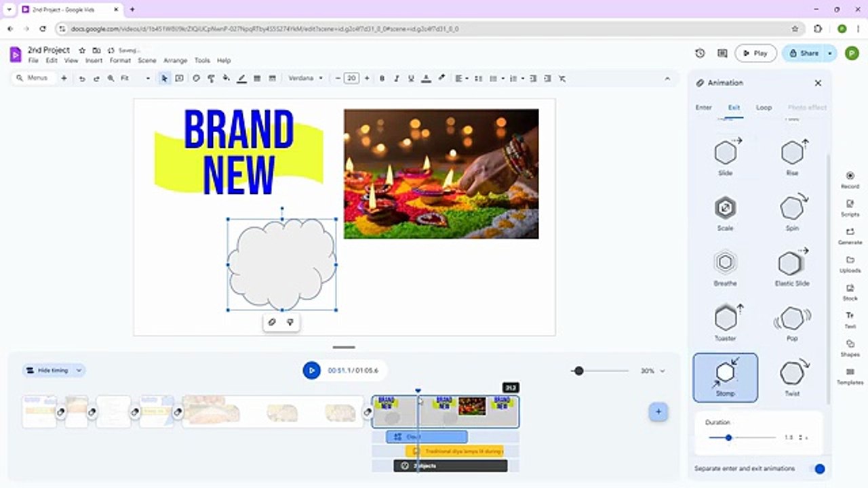The width and height of the screenshot is (868, 488).
Task: Open the Text side panel
Action: click(850, 320)
